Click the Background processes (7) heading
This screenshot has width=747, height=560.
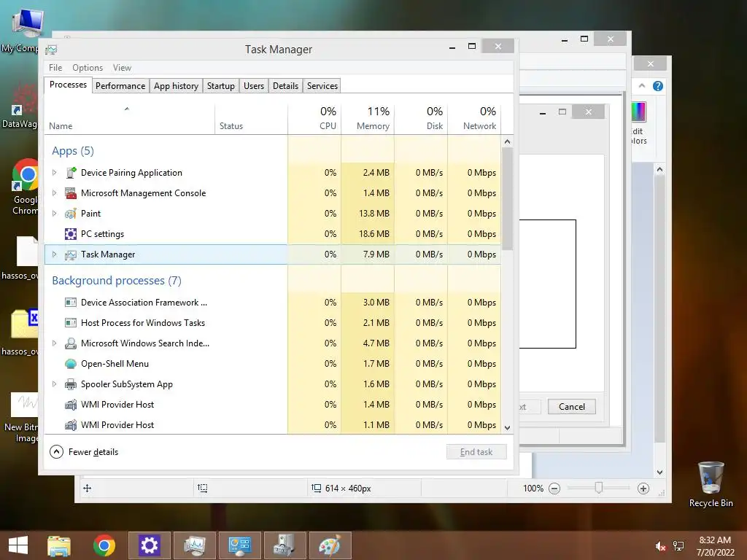[x=117, y=281]
